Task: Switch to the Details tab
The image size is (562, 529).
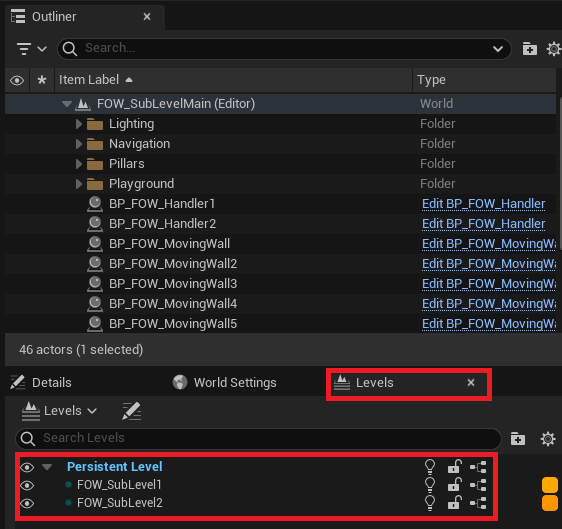Action: [41, 382]
